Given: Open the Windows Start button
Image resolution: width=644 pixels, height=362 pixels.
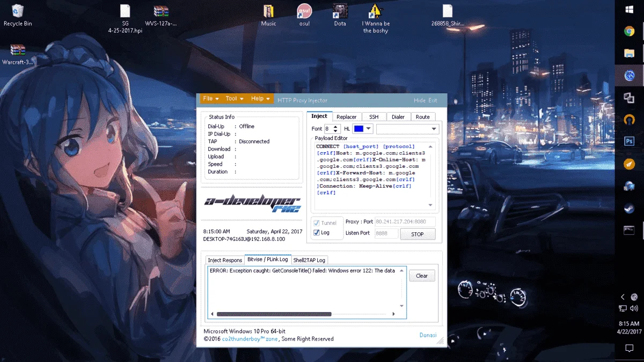Looking at the screenshot, I should click(x=630, y=9).
